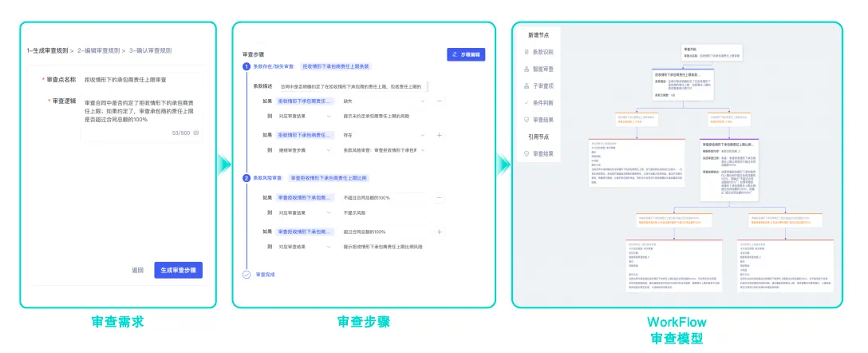This screenshot has height=353, width=868.
Task: Click the minus icon beside 缺失 condition
Action: click(440, 101)
